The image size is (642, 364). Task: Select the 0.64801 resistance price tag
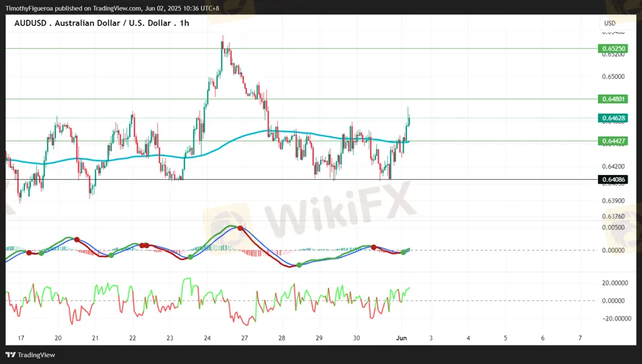click(612, 99)
